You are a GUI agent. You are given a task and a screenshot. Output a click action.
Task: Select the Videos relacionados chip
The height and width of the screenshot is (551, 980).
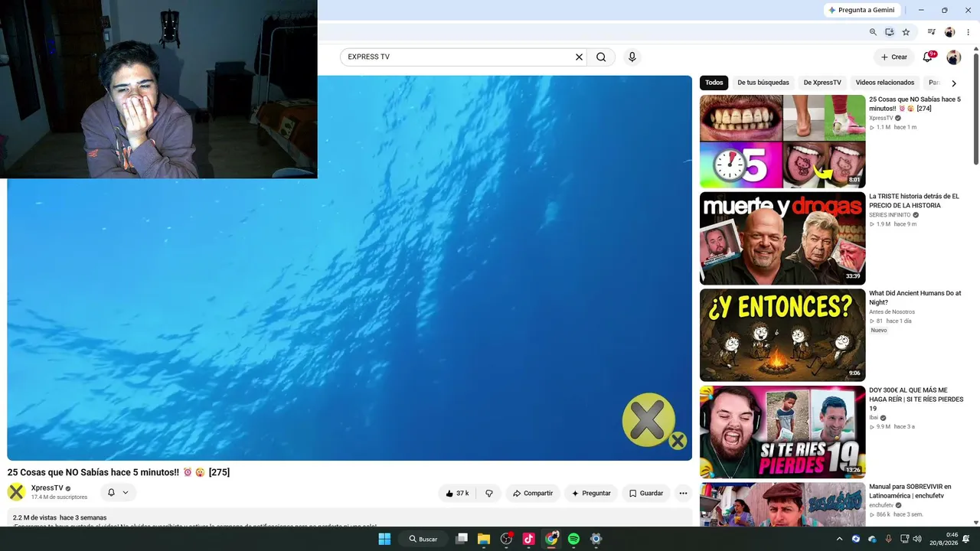coord(885,83)
